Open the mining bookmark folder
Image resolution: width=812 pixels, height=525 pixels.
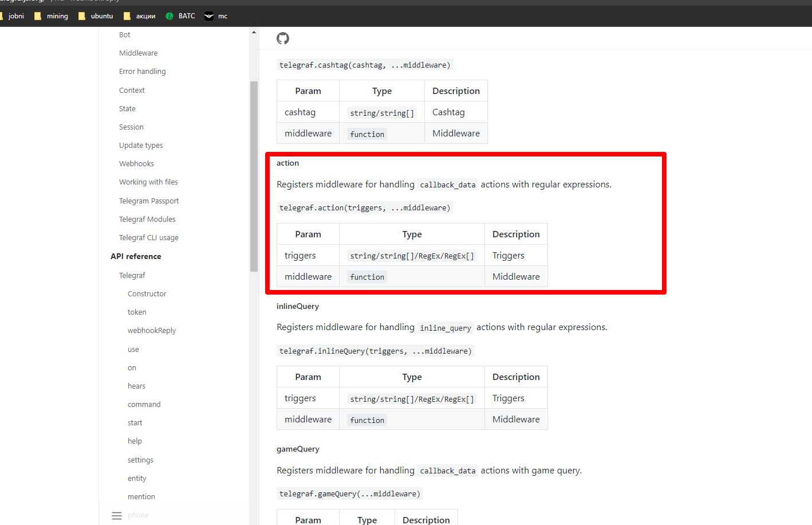click(x=51, y=16)
